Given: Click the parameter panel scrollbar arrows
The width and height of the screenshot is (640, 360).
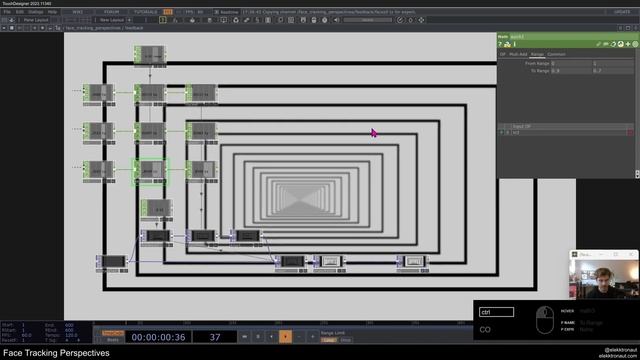Looking at the screenshot, I should coord(637,174).
